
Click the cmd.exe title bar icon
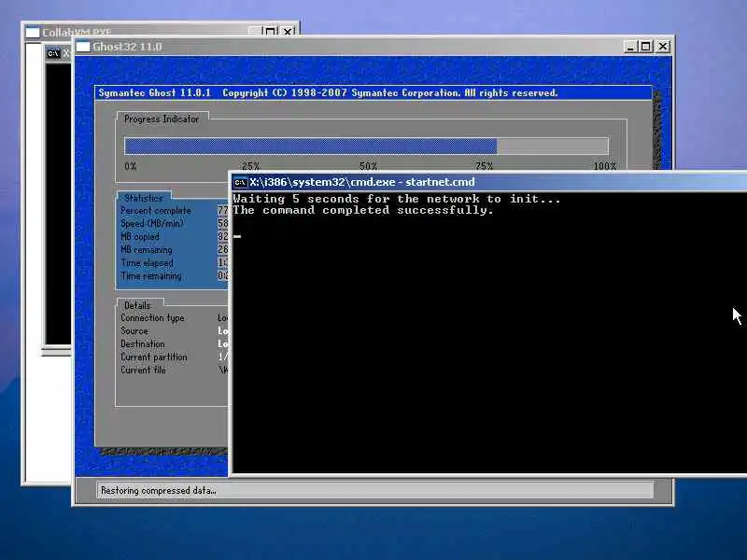pyautogui.click(x=241, y=182)
